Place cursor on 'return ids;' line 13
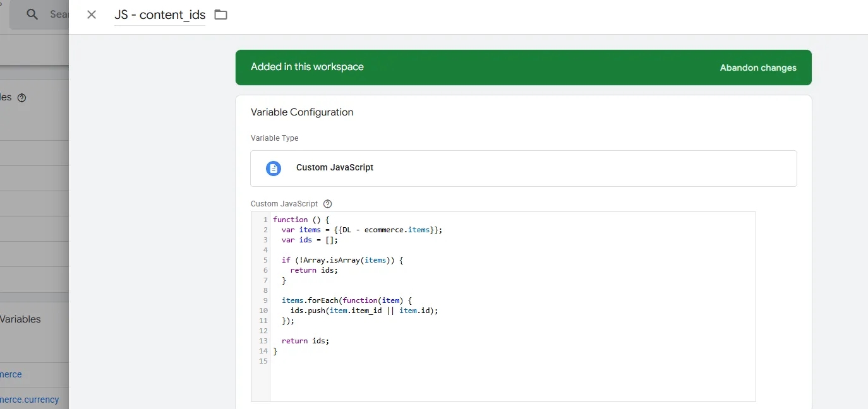Screen dimensions: 868x409 [305, 341]
